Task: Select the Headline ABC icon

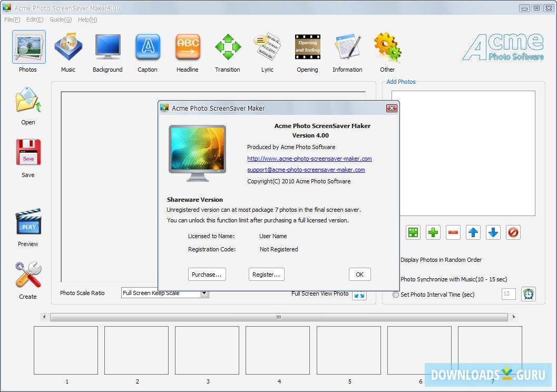Action: (x=188, y=47)
